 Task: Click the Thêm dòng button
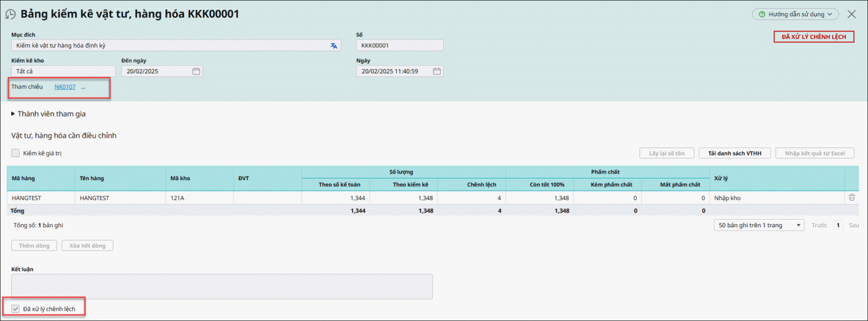[34, 246]
